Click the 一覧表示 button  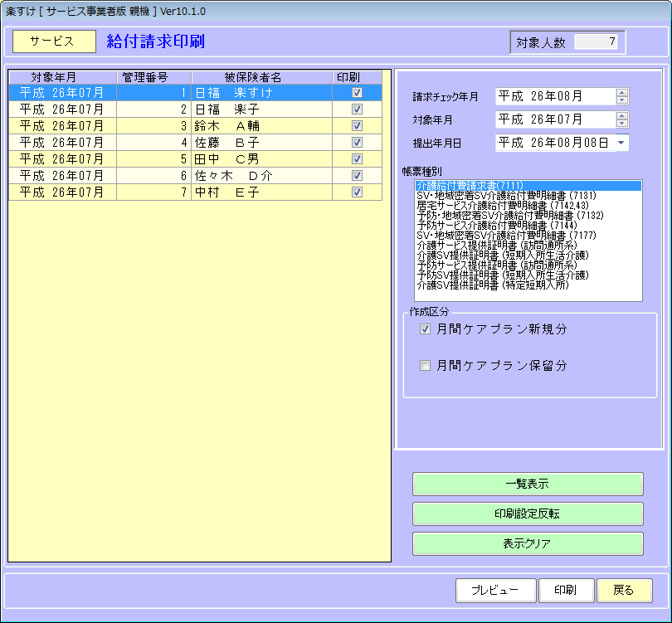click(x=528, y=484)
